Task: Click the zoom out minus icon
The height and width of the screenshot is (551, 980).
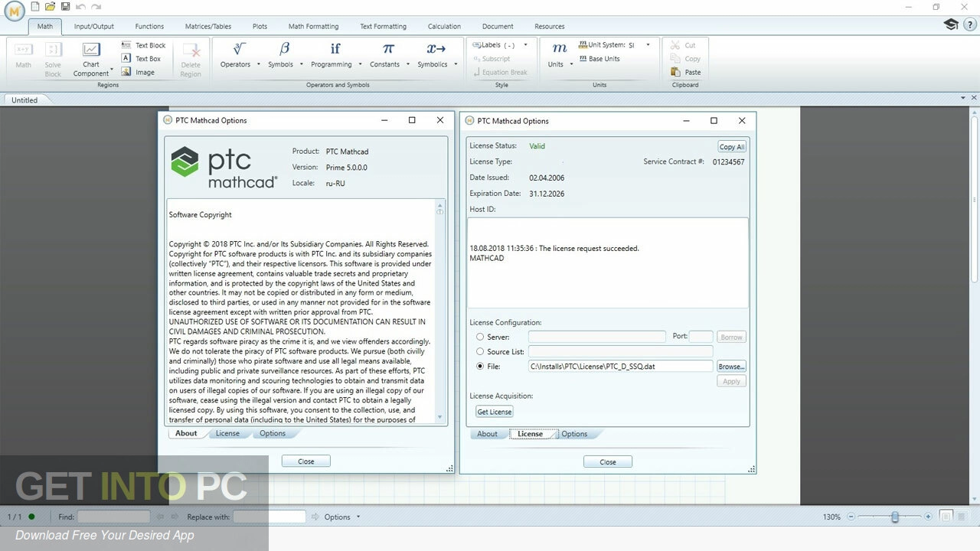Action: 851,517
